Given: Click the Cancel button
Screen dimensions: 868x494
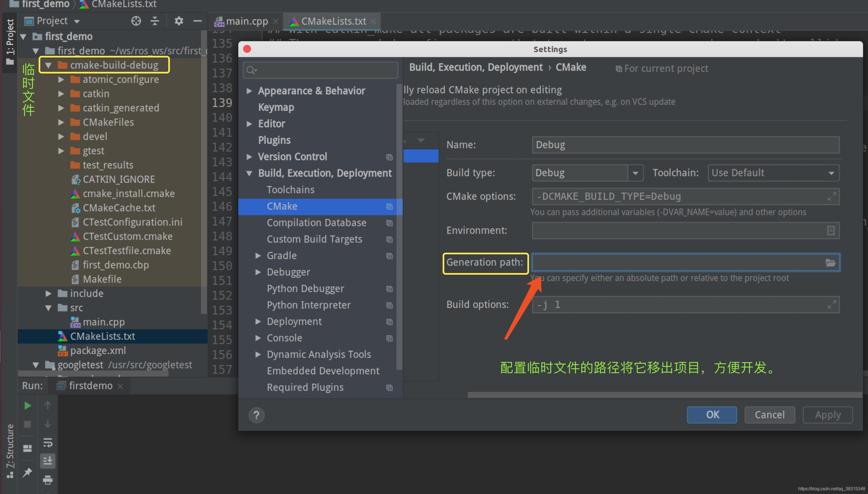Looking at the screenshot, I should click(x=769, y=415).
